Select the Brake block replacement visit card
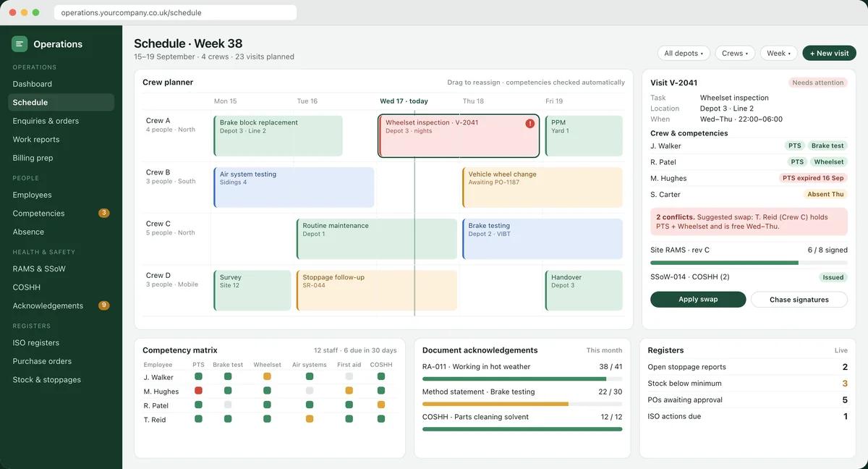The height and width of the screenshot is (469, 868). (x=278, y=135)
